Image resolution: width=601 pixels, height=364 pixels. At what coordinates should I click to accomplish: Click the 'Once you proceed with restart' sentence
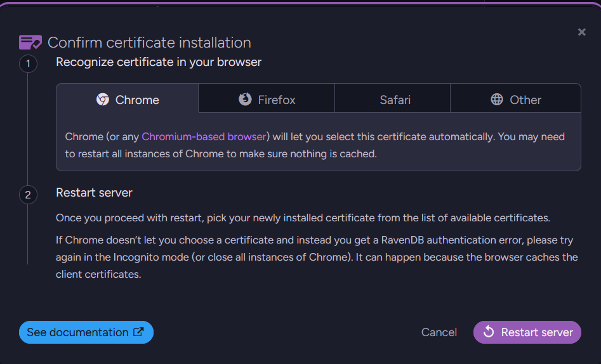pos(303,218)
